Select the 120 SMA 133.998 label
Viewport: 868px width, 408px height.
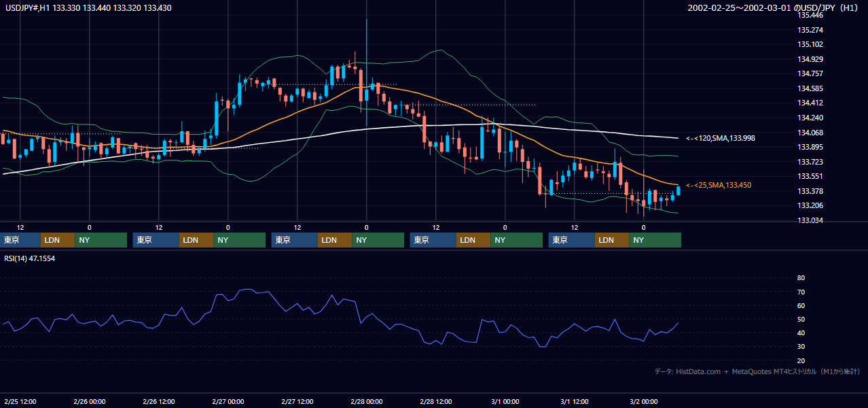(x=720, y=138)
